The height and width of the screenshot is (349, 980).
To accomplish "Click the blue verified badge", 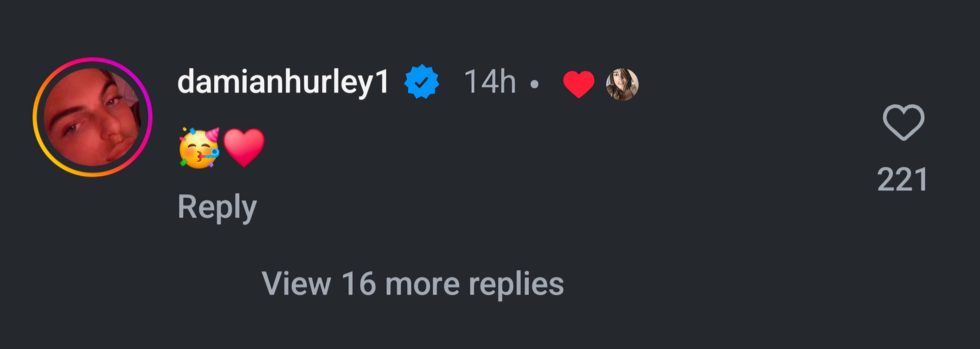I will point(421,82).
